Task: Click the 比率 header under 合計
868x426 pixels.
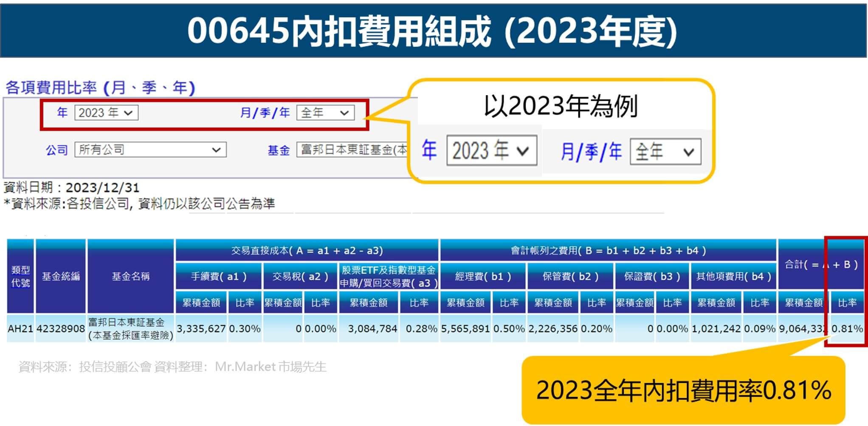Action: tap(847, 303)
